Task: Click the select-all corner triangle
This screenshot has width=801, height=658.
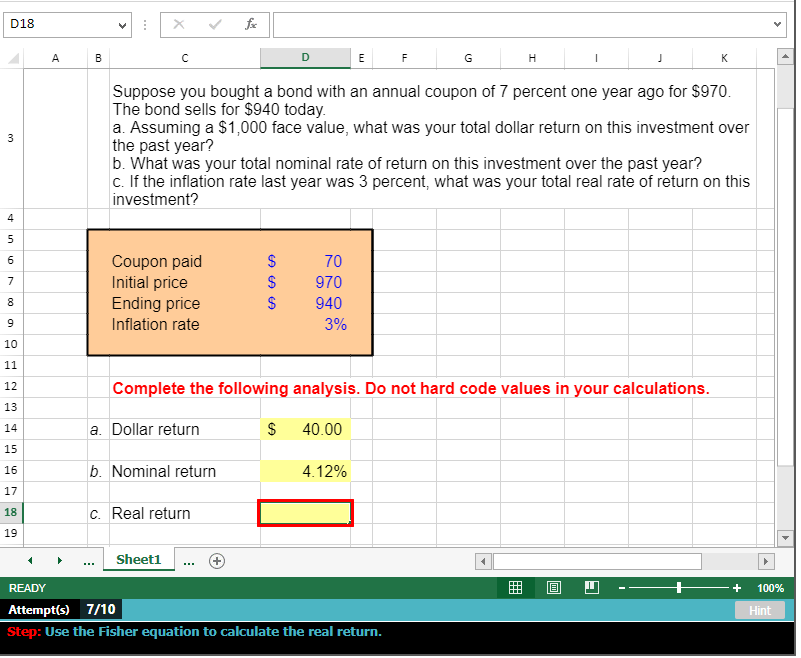Action: 13,58
